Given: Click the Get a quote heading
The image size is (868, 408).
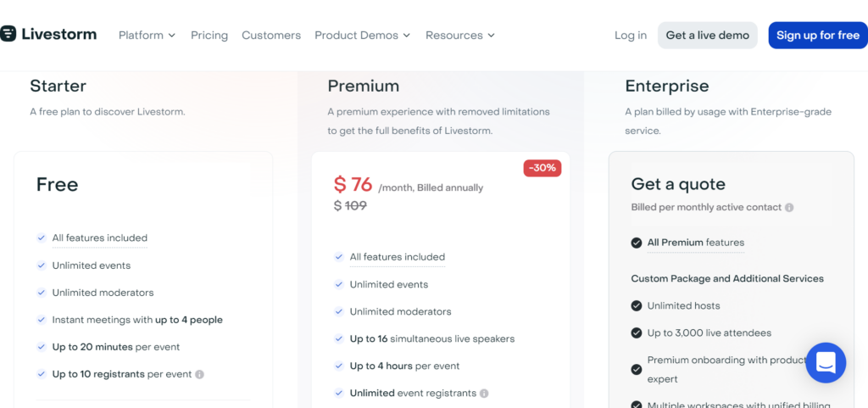Looking at the screenshot, I should tap(678, 184).
